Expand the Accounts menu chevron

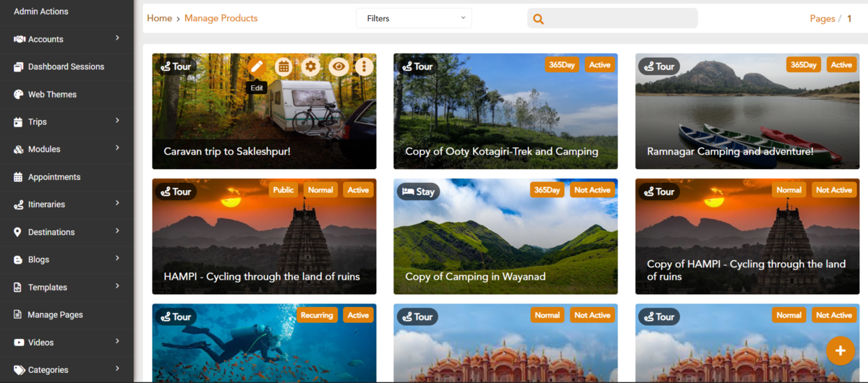click(117, 38)
